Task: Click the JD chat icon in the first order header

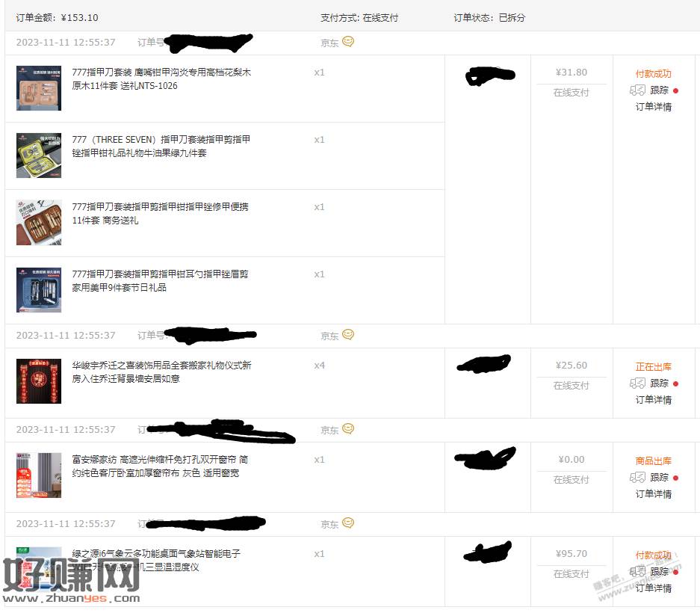Action: coord(348,42)
